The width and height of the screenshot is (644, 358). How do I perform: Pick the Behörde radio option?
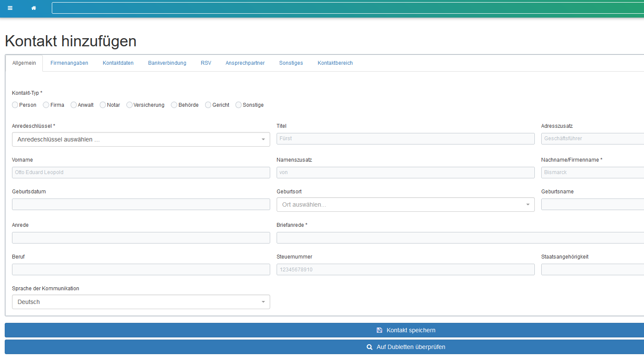click(174, 105)
